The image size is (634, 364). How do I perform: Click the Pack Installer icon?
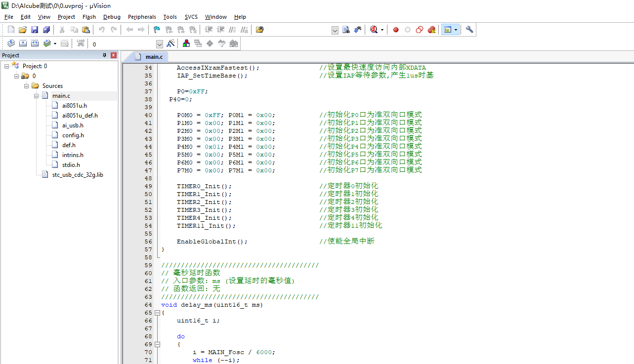tap(234, 43)
